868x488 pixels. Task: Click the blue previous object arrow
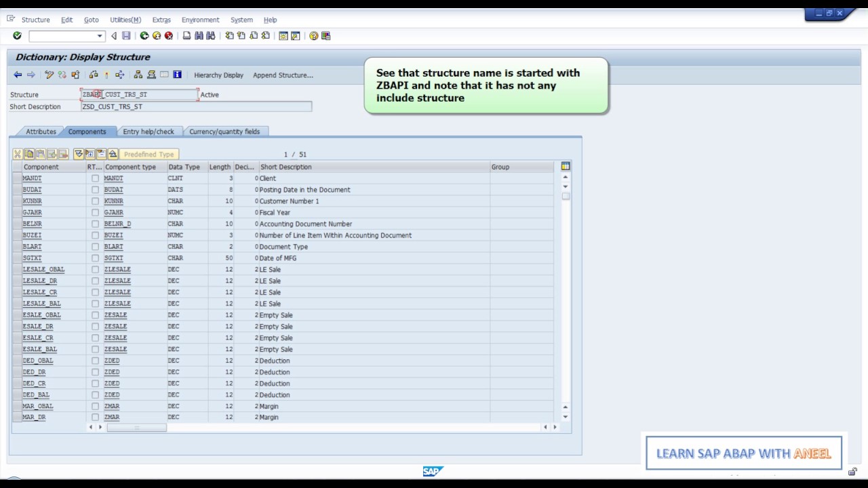tap(18, 75)
